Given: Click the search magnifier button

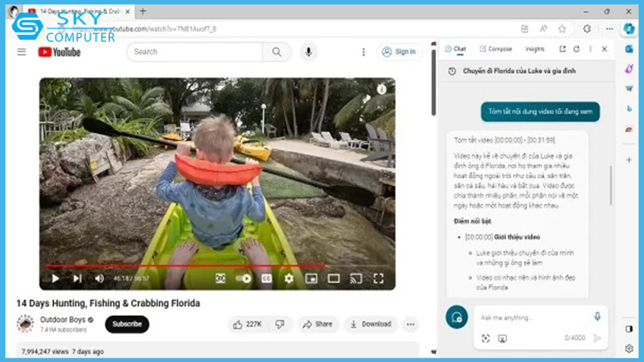Looking at the screenshot, I should pos(277,52).
